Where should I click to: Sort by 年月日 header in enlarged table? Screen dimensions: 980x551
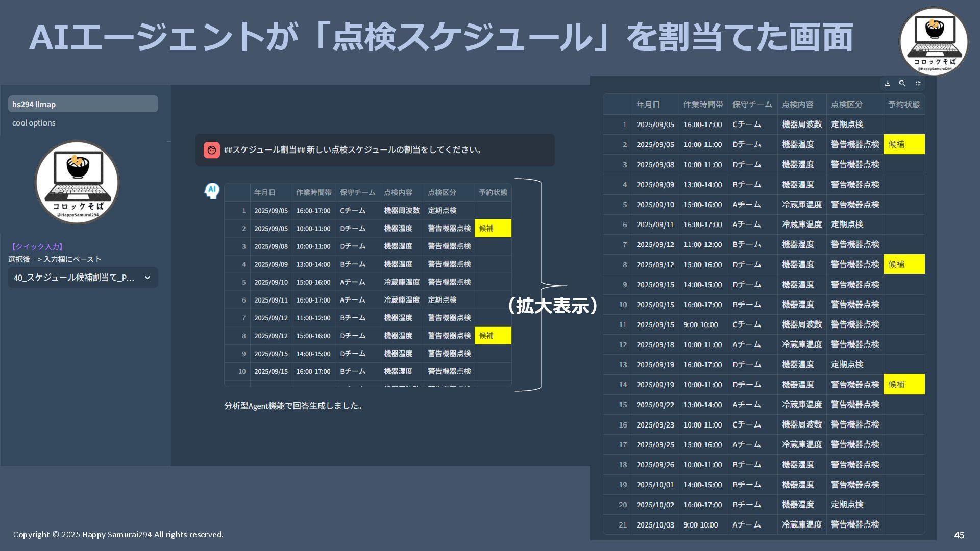tap(648, 104)
